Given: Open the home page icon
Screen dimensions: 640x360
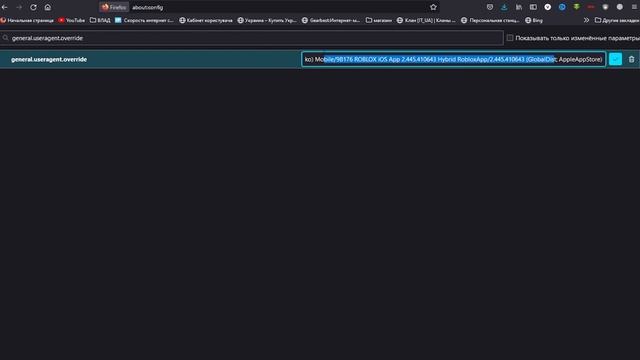Looking at the screenshot, I should coord(48,7).
